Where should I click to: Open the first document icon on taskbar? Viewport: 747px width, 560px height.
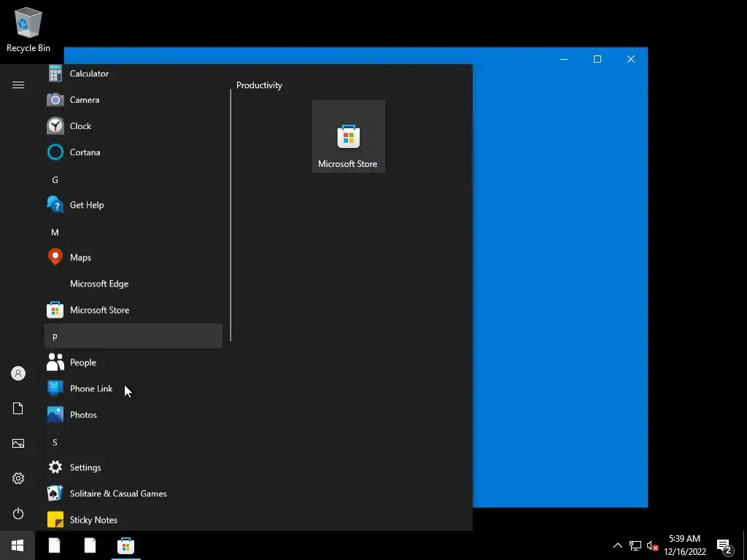(54, 545)
